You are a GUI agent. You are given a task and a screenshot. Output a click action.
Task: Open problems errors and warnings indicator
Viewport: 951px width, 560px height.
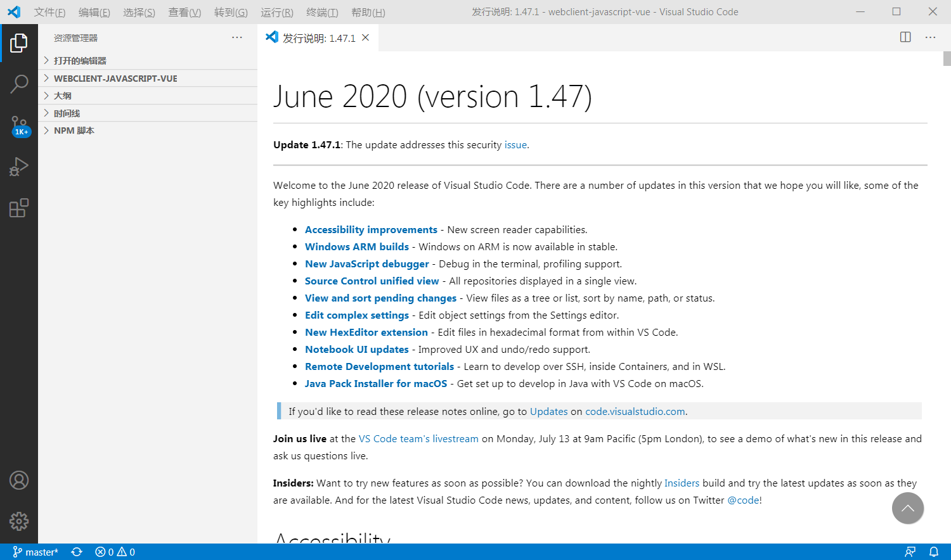point(115,552)
